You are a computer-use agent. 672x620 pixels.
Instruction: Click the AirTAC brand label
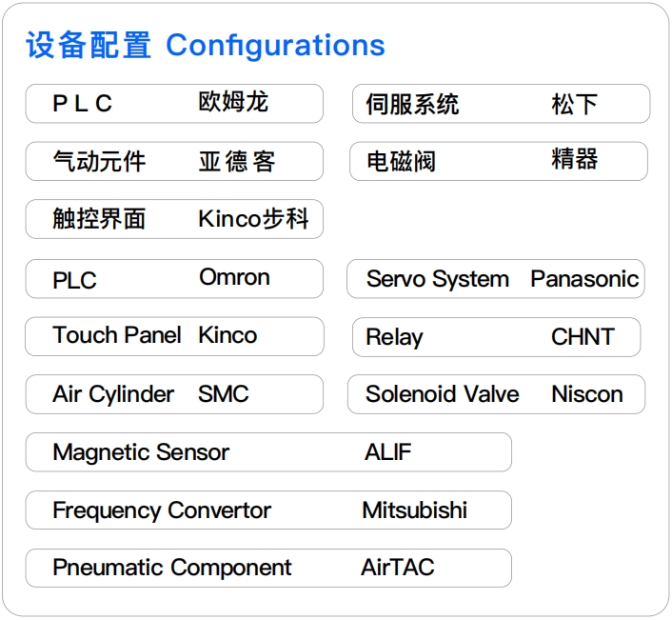pyautogui.click(x=397, y=569)
